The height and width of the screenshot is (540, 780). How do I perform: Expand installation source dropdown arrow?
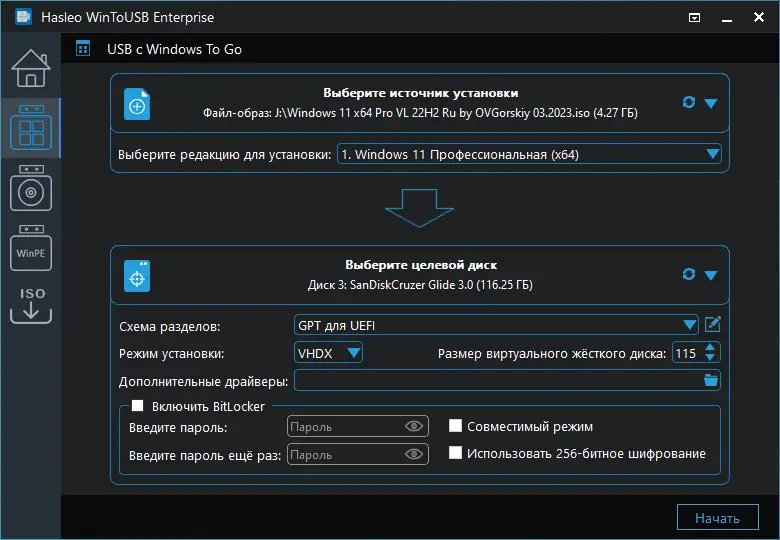coord(711,103)
